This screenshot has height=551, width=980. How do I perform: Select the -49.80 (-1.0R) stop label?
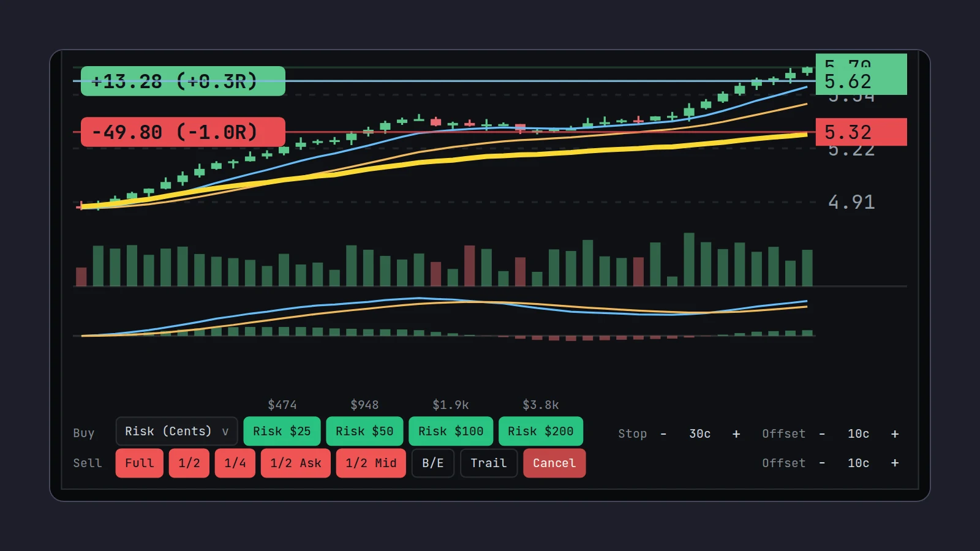(183, 132)
